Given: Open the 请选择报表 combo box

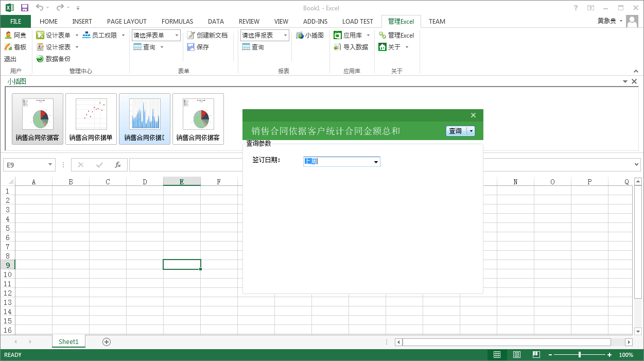Looking at the screenshot, I should (x=265, y=35).
